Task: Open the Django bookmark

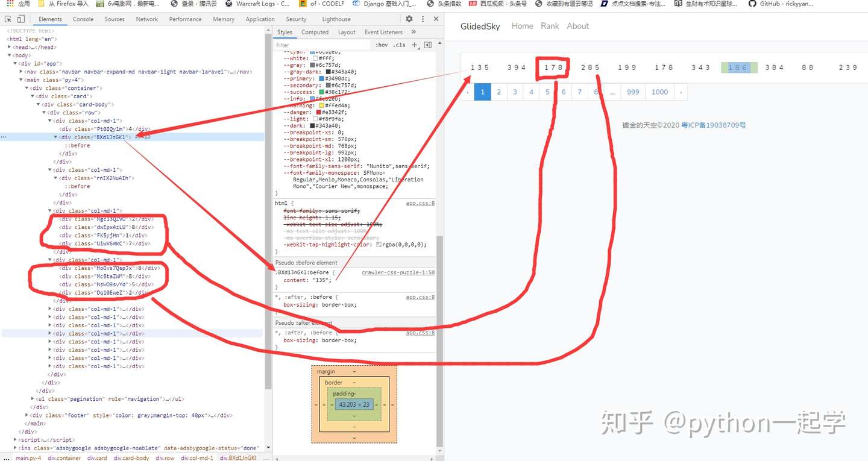Action: [385, 4]
